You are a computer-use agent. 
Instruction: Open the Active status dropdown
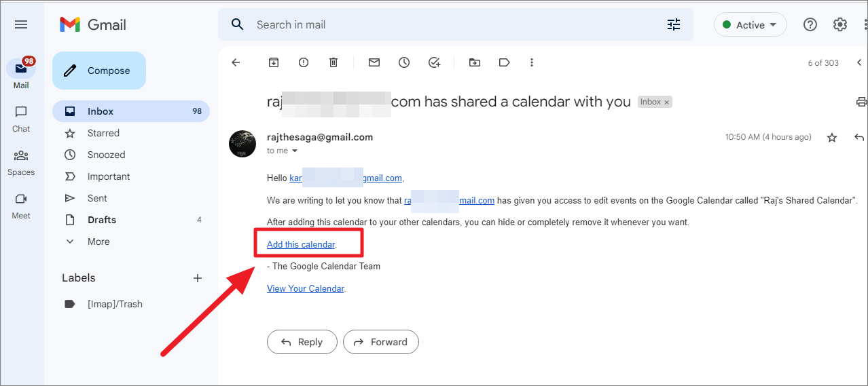pyautogui.click(x=750, y=25)
